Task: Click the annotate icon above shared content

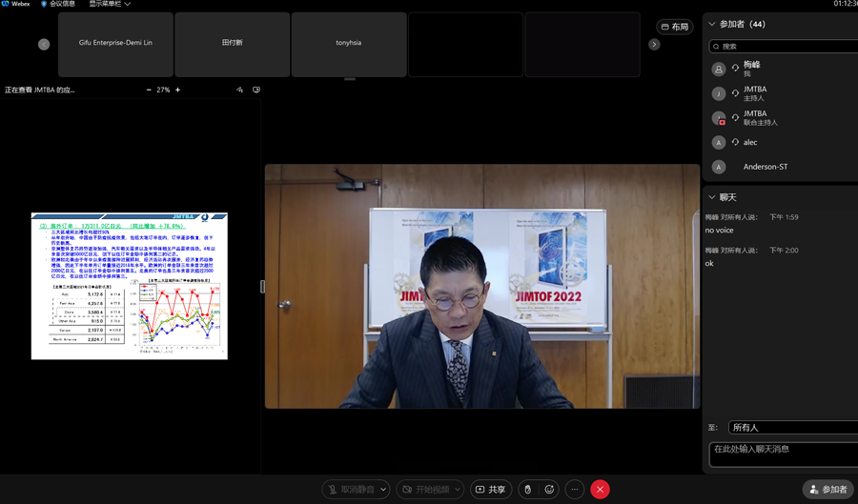Action: (x=240, y=90)
